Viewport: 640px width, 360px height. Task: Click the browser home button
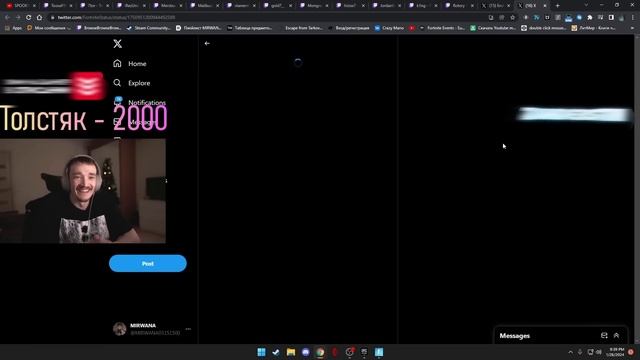39,18
